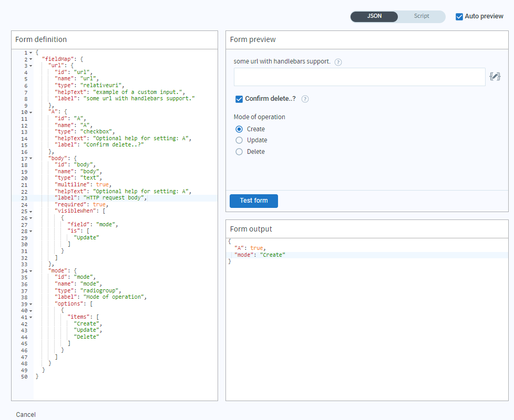
Task: Open the handlebars editor icon beside URL field
Action: point(495,77)
